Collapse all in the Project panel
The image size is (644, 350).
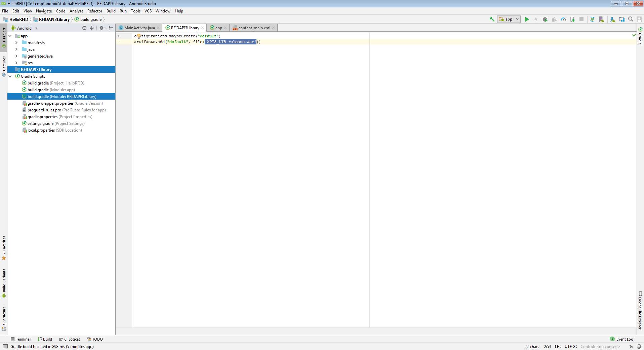point(91,28)
